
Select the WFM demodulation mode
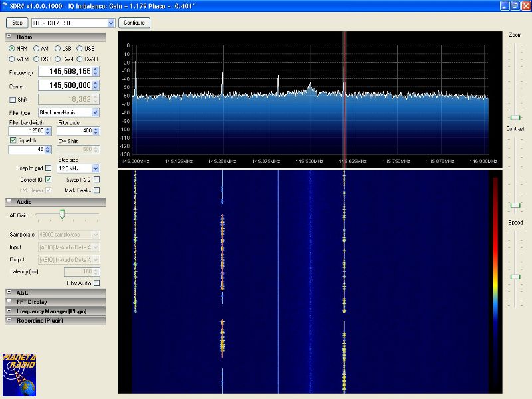12,59
